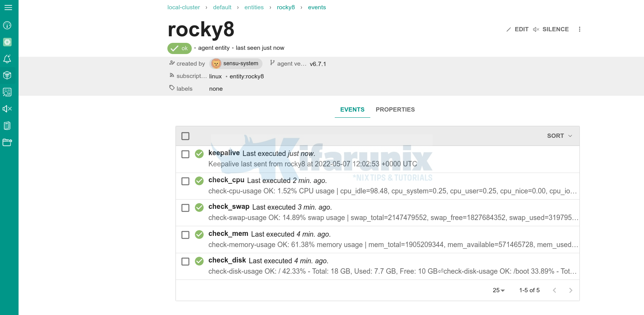Image resolution: width=644 pixels, height=315 pixels.
Task: Check the check_cpu event checkbox
Action: (186, 181)
